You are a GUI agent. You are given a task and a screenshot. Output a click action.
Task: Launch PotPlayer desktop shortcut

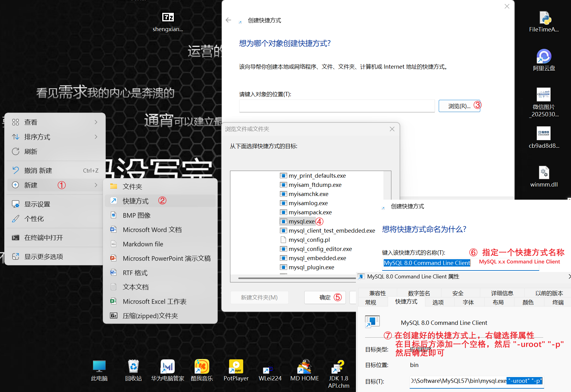236,370
